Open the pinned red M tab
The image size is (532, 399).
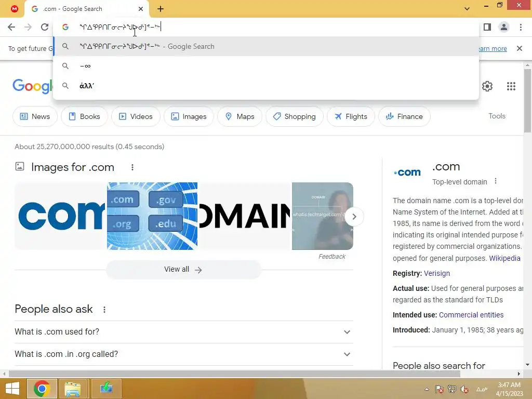point(14,9)
